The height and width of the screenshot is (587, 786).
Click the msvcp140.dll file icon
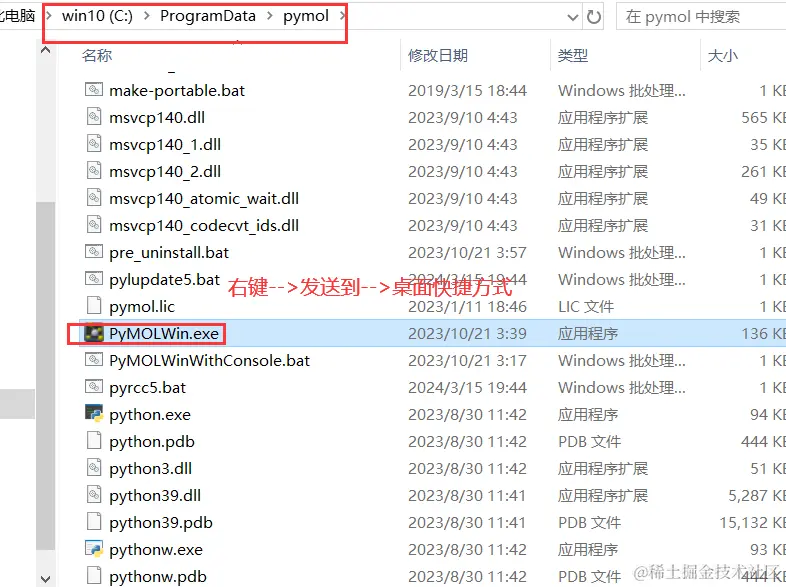point(94,117)
